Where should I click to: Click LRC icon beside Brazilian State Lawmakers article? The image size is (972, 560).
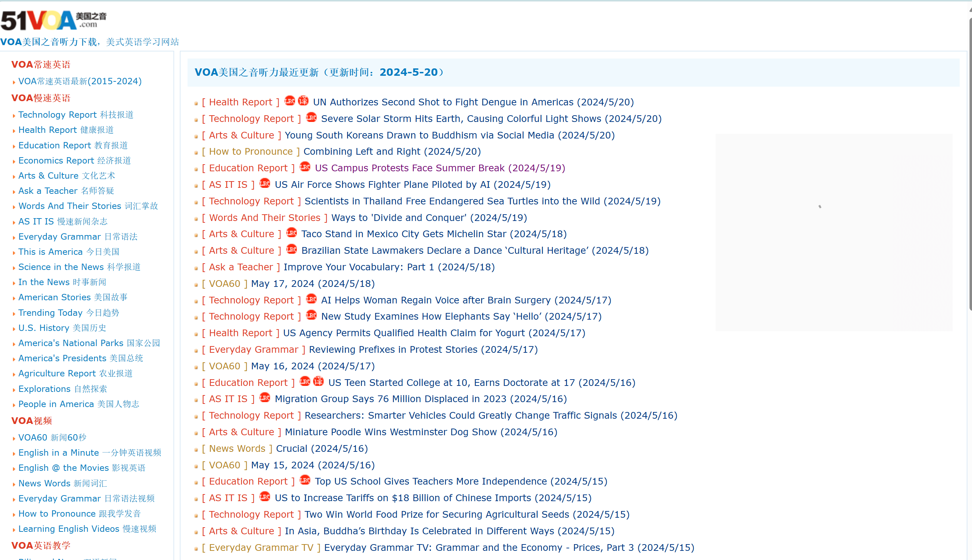tap(292, 249)
